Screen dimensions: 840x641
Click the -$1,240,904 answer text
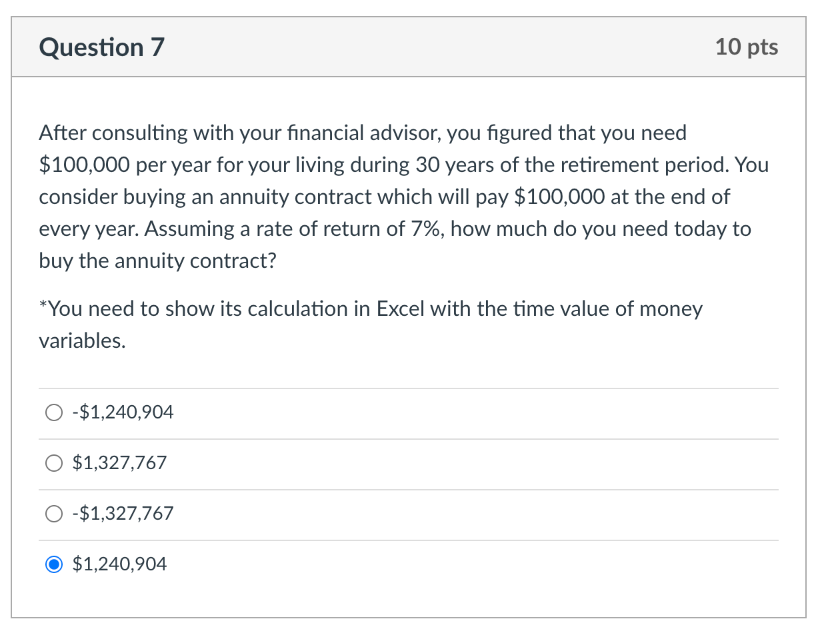122,412
